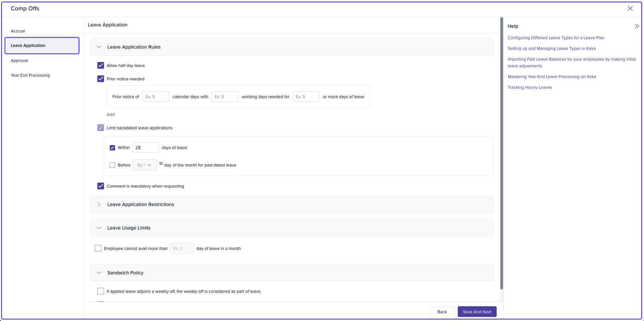The image size is (644, 321).
Task: Open Tracking Hourly Leaves help article
Action: tap(530, 87)
